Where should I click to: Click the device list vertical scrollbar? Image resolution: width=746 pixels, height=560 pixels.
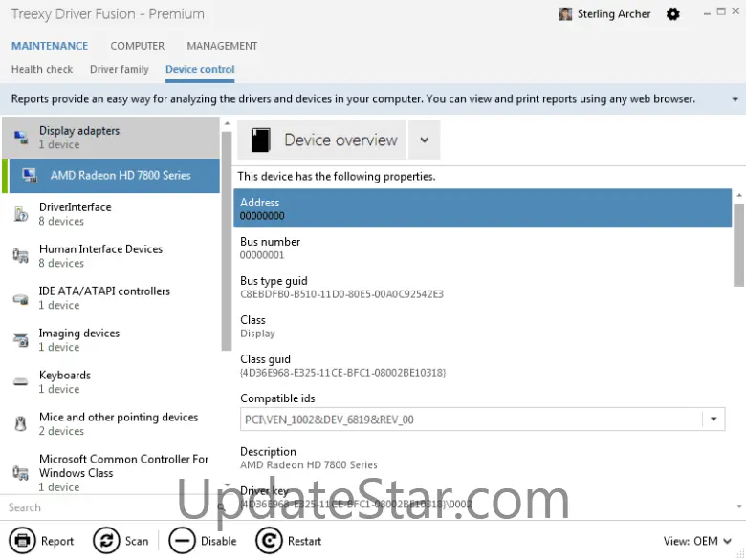[x=227, y=242]
